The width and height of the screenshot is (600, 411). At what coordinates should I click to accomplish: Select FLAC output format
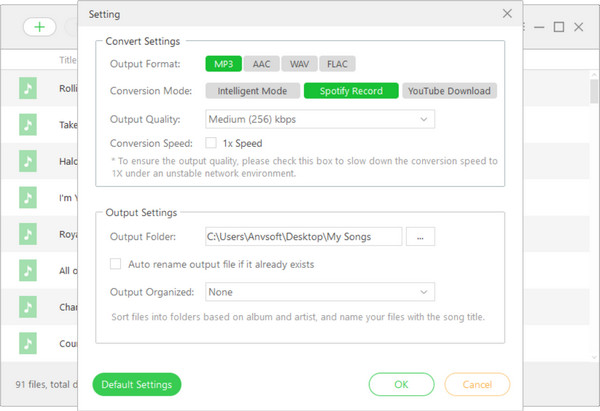tap(337, 64)
